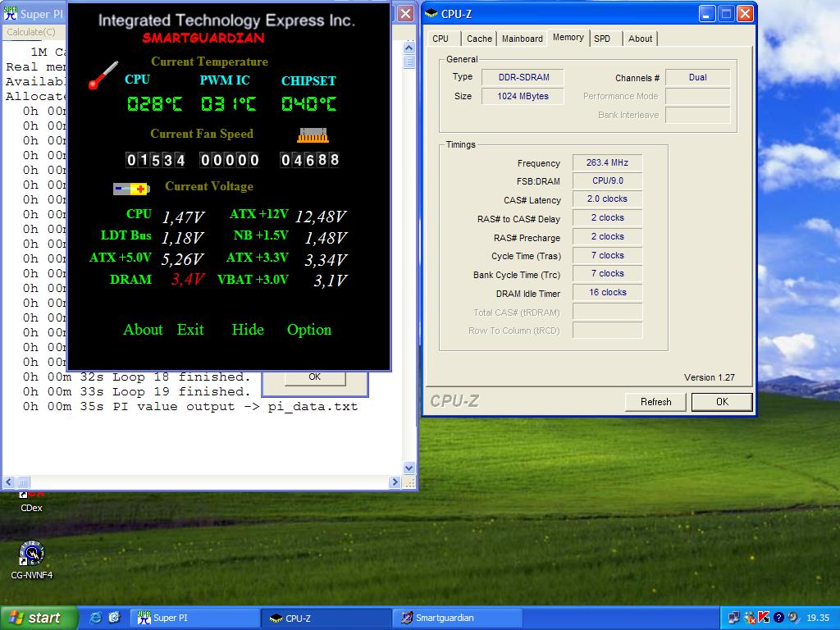This screenshot has width=840, height=630.
Task: Click the PWM IC temperature reading
Action: coord(228,103)
